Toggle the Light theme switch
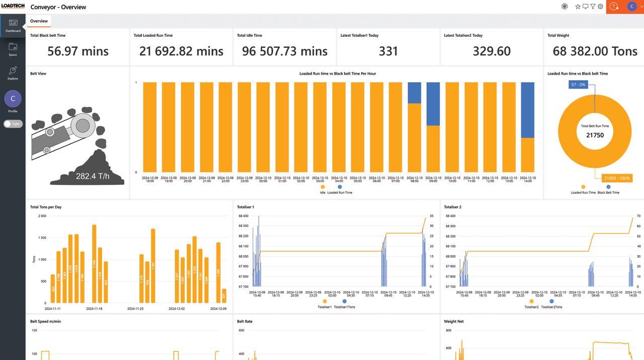This screenshot has height=360, width=644. [13, 124]
